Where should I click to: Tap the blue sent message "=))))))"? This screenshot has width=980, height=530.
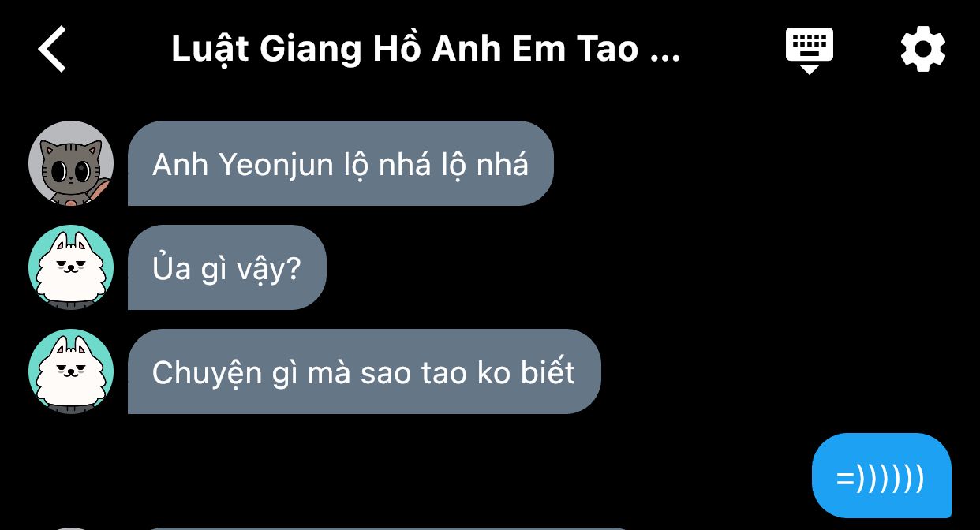point(881,476)
